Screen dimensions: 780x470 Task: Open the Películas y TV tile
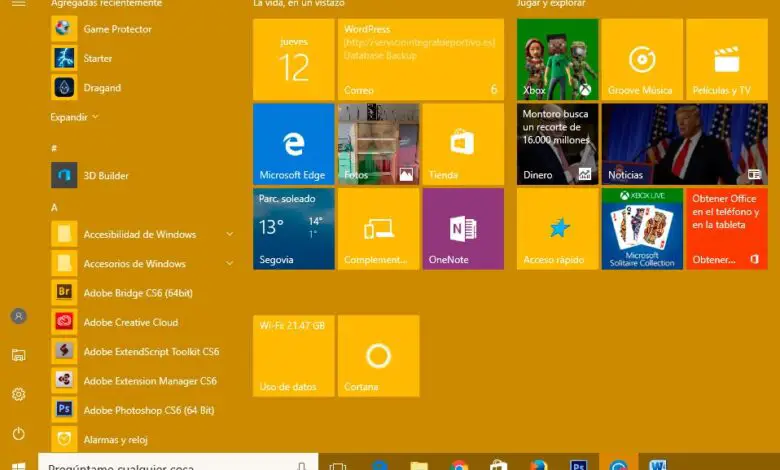727,60
